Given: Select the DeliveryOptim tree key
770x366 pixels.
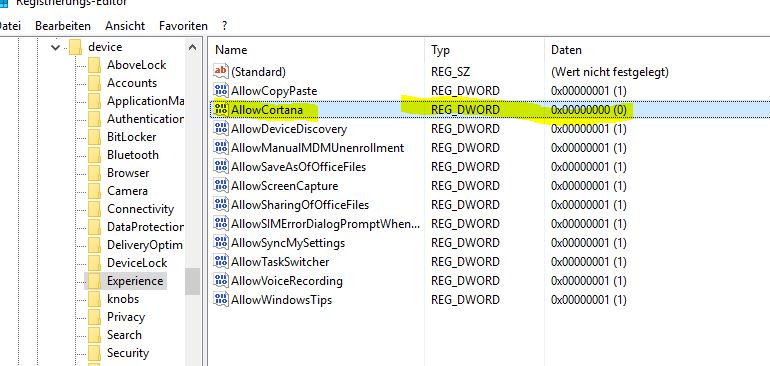Looking at the screenshot, I should click(145, 245).
